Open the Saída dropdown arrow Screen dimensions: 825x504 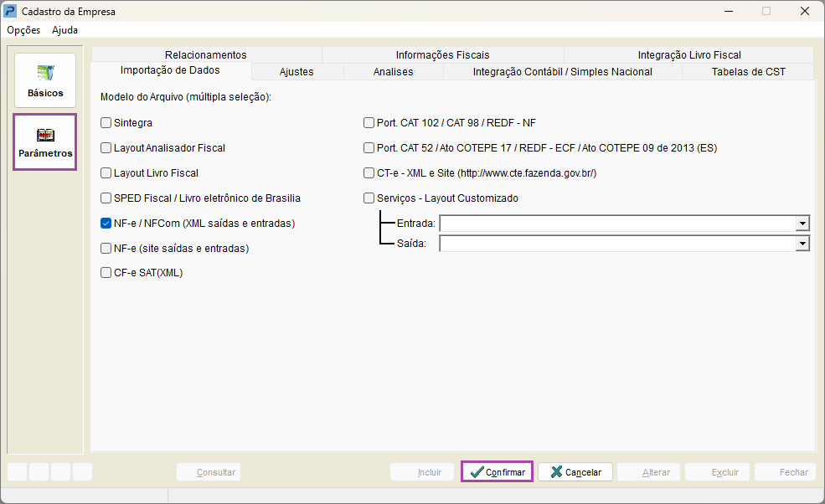802,244
